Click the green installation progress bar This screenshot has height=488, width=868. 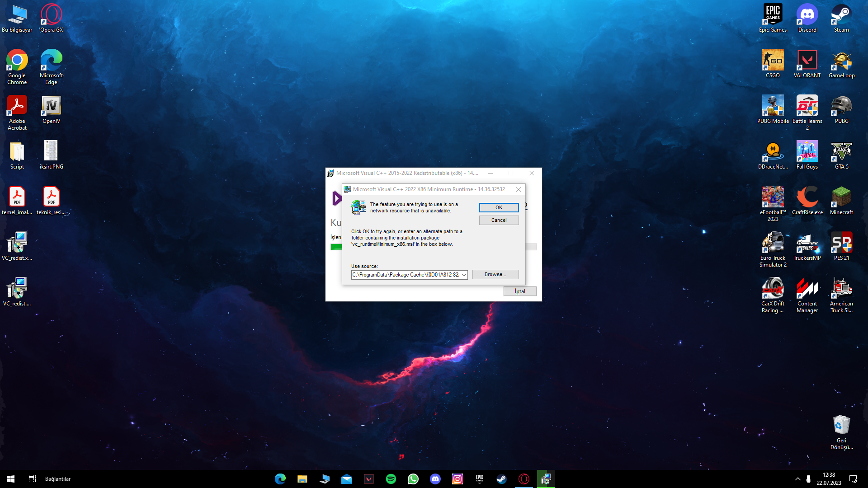(x=336, y=247)
